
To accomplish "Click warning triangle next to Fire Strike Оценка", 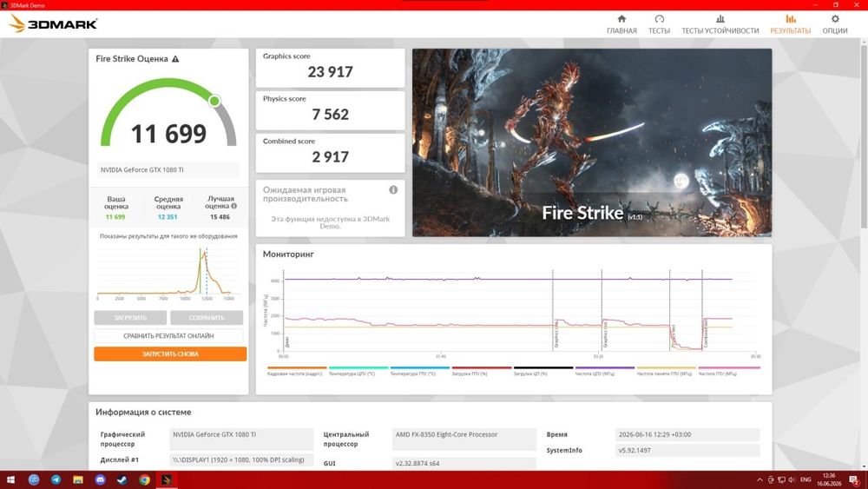I will click(175, 59).
